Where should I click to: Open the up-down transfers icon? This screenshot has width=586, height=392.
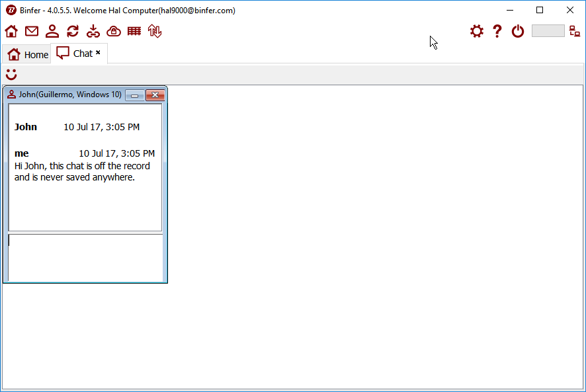tap(155, 31)
